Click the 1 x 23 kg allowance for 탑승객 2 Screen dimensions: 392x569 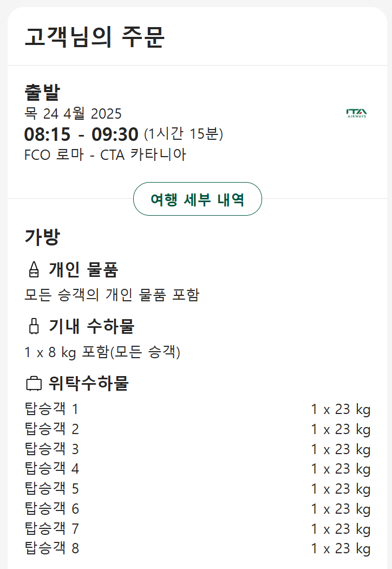tap(341, 429)
